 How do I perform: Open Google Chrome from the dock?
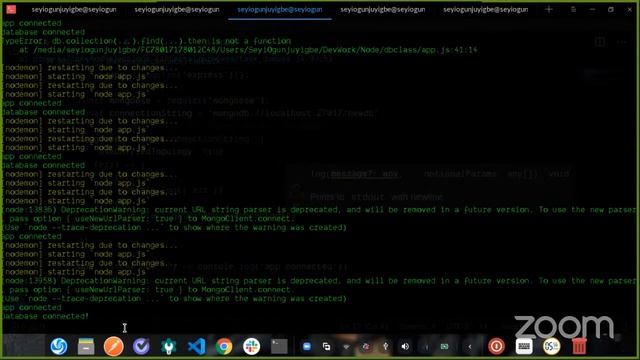point(224,346)
